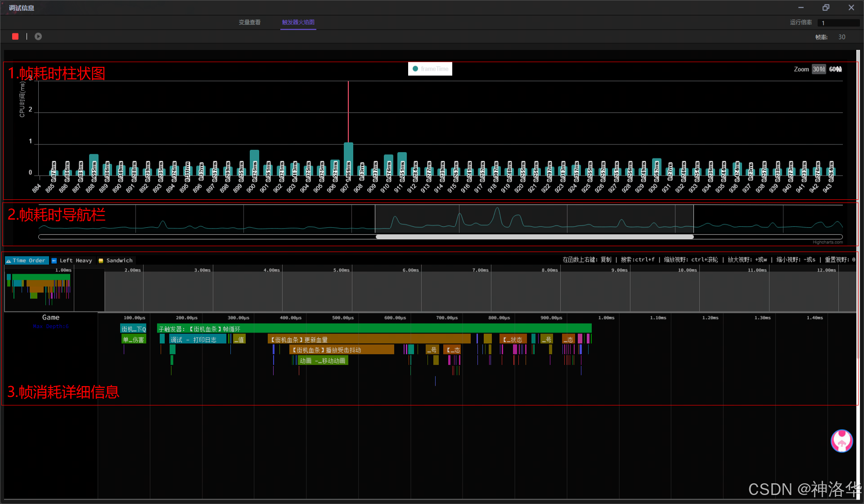Click the 运行倍率 input field
Image resolution: width=864 pixels, height=504 pixels.
pos(838,23)
